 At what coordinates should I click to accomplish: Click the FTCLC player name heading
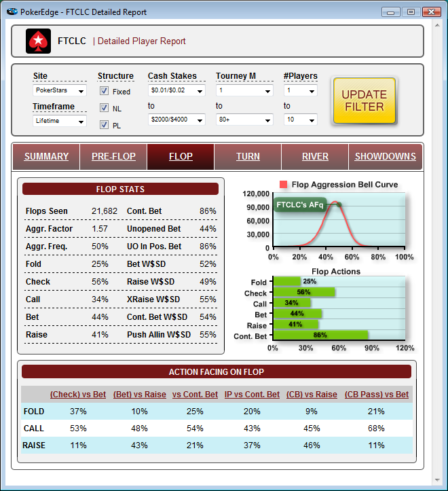click(72, 41)
